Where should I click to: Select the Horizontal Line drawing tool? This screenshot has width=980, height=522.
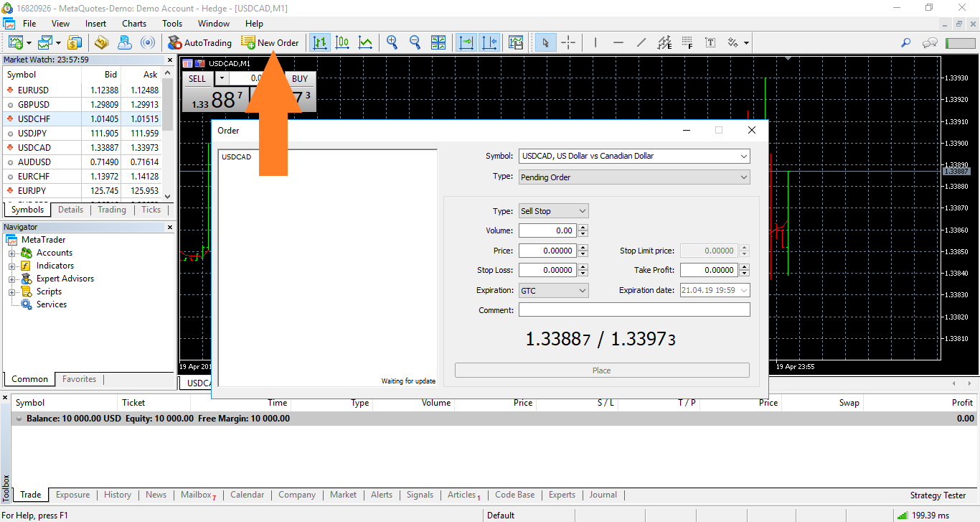(x=618, y=42)
